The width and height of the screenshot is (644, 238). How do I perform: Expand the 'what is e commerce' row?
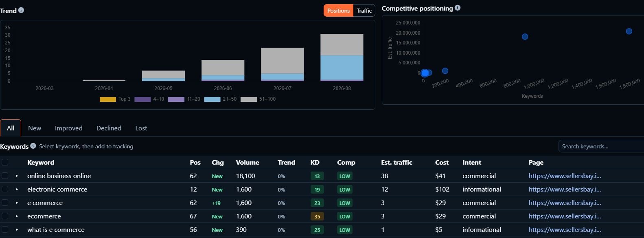pyautogui.click(x=17, y=230)
